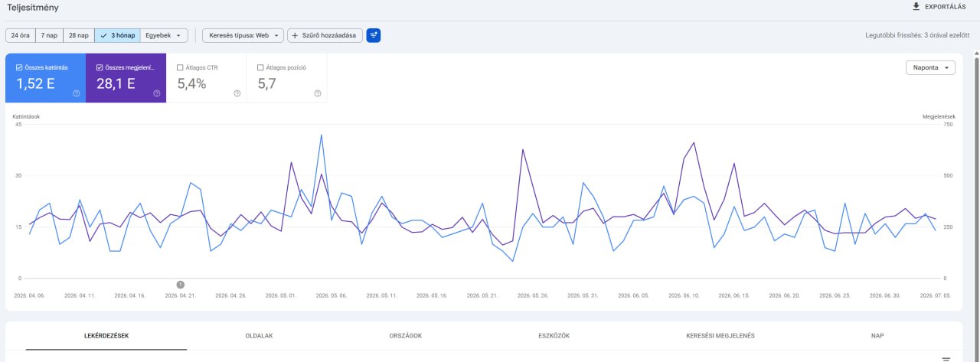
Task: Select the 24 óra date range
Action: tap(20, 35)
